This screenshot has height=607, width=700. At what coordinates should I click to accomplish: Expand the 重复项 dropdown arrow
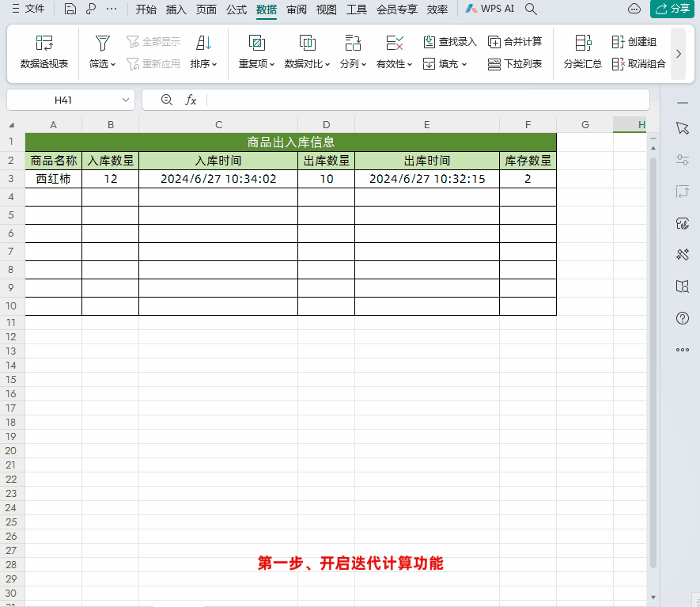click(x=272, y=64)
